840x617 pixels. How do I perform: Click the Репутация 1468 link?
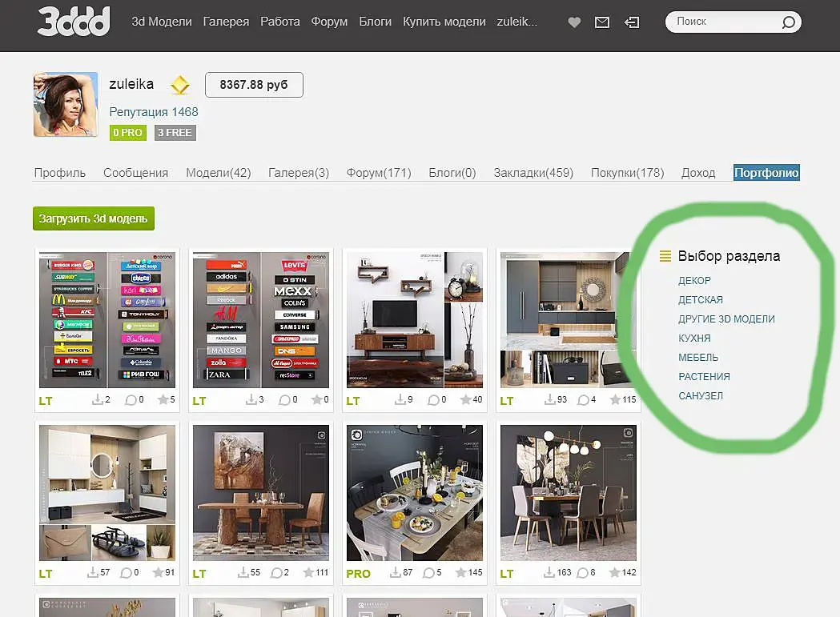[x=154, y=112]
